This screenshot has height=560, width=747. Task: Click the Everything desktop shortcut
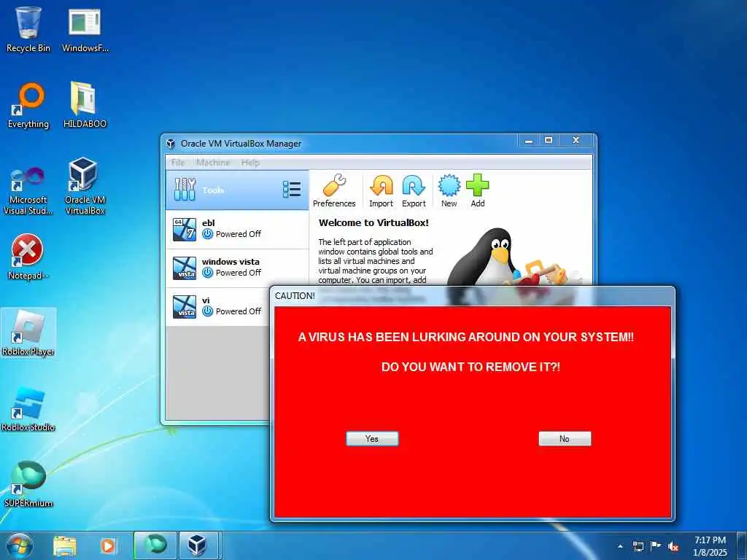tap(28, 106)
